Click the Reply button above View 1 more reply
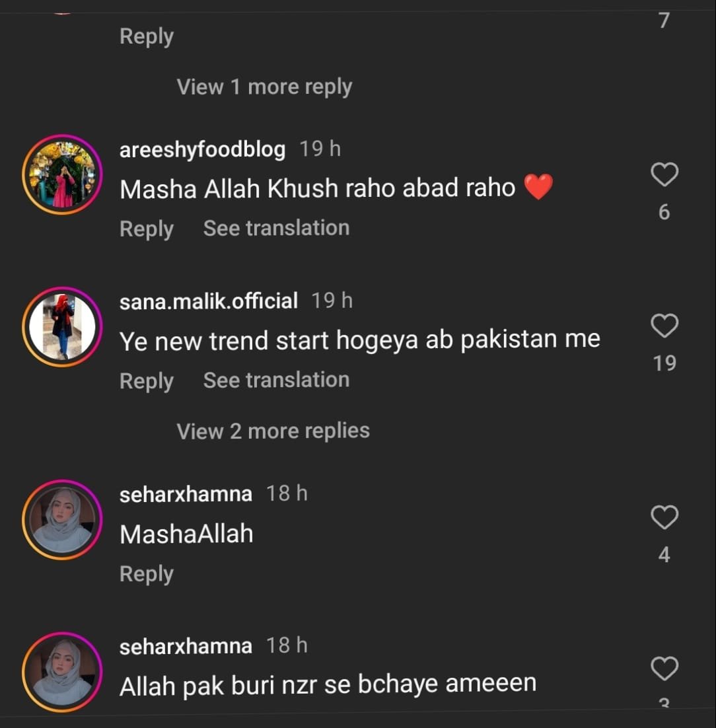This screenshot has height=728, width=716. coord(146,36)
